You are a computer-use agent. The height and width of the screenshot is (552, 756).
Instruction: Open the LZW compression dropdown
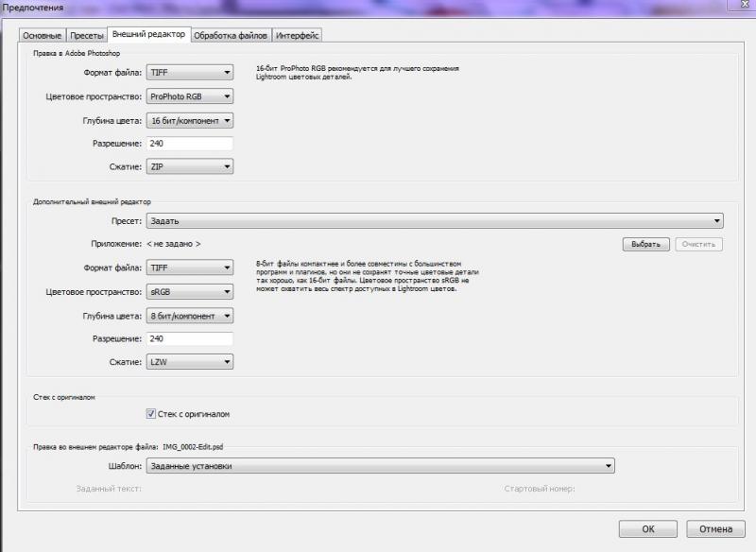(x=190, y=362)
